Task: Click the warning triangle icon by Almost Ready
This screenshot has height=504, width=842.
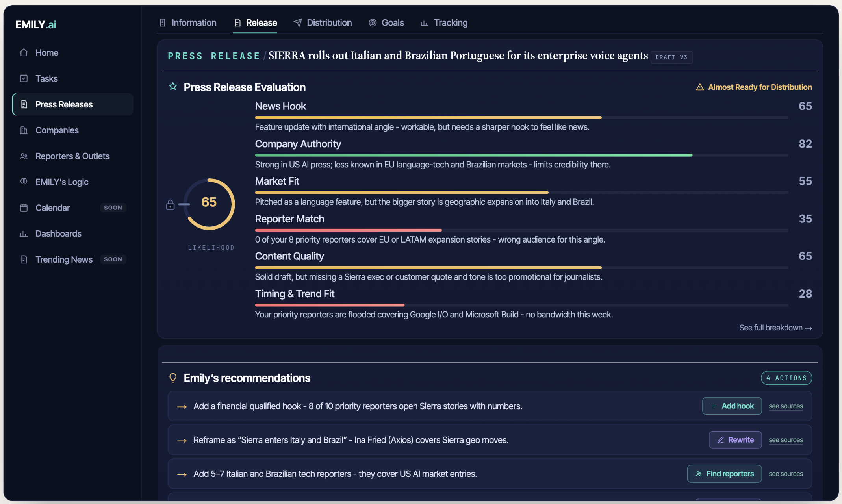Action: pyautogui.click(x=700, y=87)
